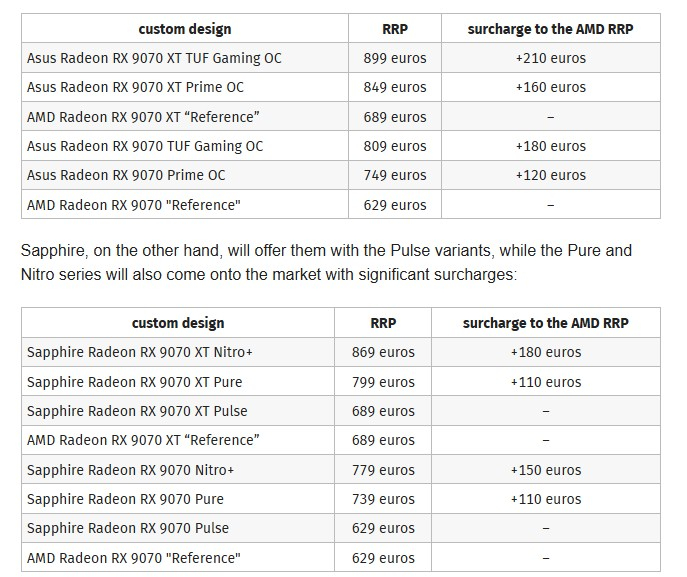Select the +150 euros surcharge cell
This screenshot has width=687, height=577.
[545, 470]
